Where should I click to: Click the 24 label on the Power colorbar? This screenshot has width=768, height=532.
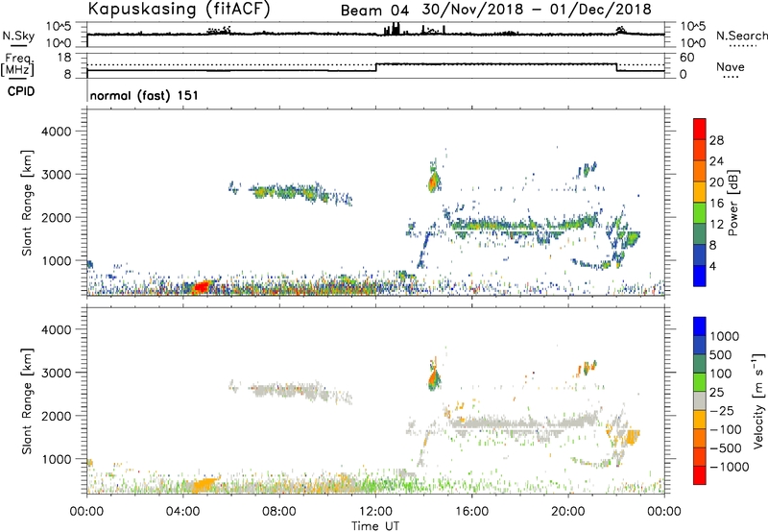click(x=716, y=161)
